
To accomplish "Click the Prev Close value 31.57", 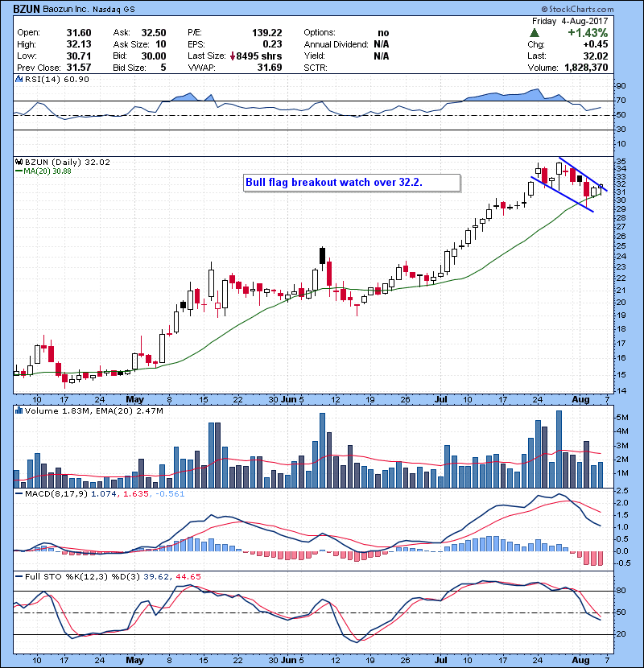I will pos(79,68).
